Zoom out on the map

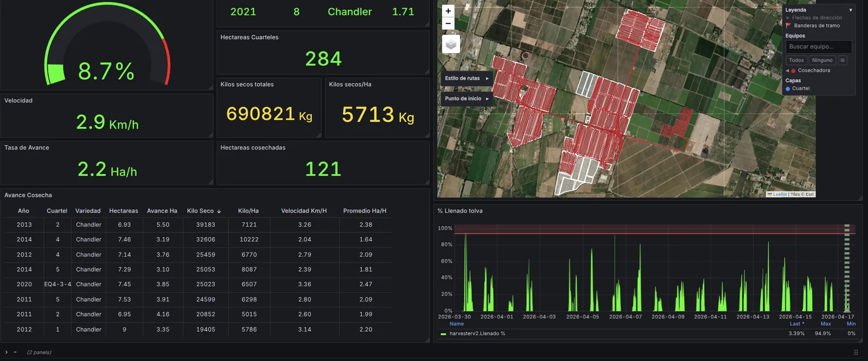448,23
